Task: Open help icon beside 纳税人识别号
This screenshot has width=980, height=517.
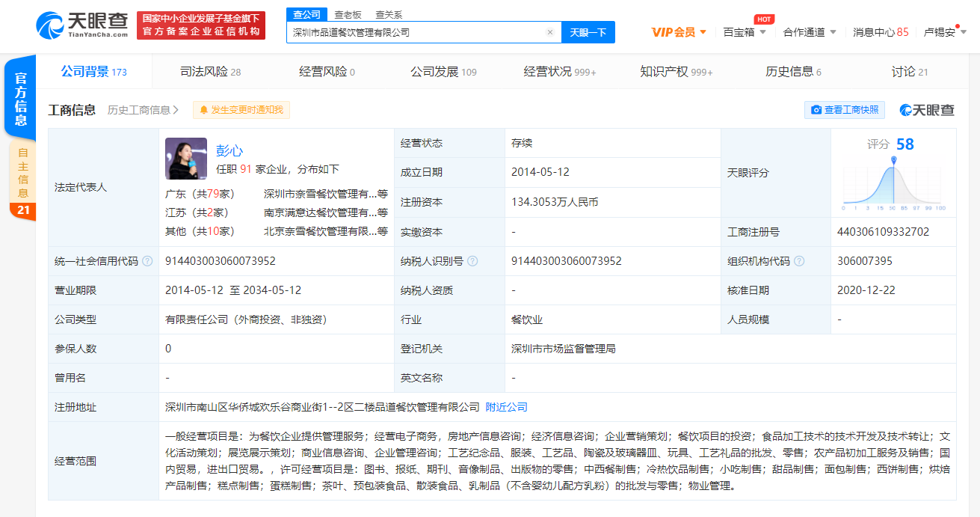Action: click(472, 261)
